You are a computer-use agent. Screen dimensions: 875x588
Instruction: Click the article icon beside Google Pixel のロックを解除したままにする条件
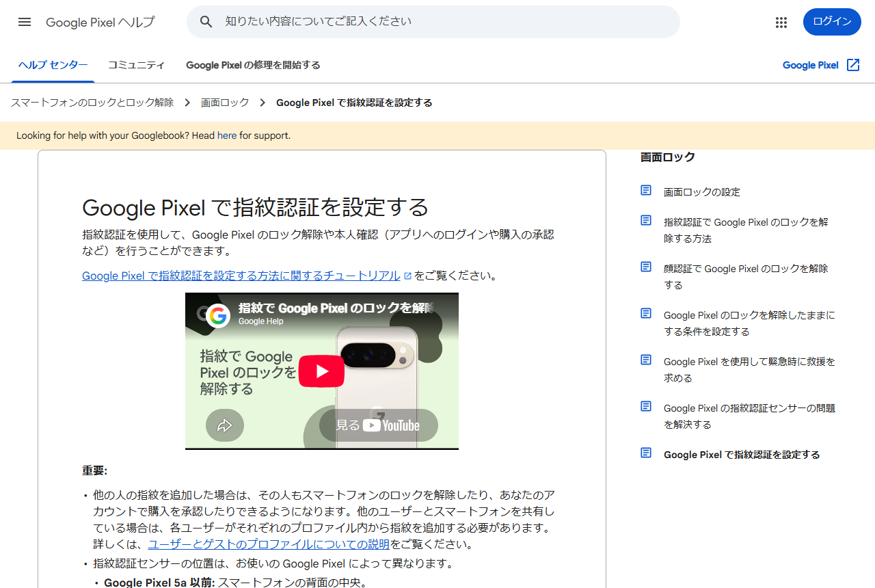coord(646,313)
